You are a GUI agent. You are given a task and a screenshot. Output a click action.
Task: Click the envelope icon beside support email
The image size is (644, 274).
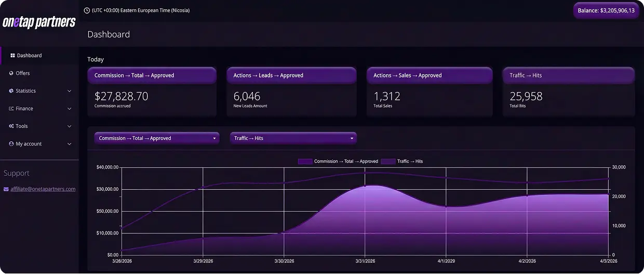6,189
